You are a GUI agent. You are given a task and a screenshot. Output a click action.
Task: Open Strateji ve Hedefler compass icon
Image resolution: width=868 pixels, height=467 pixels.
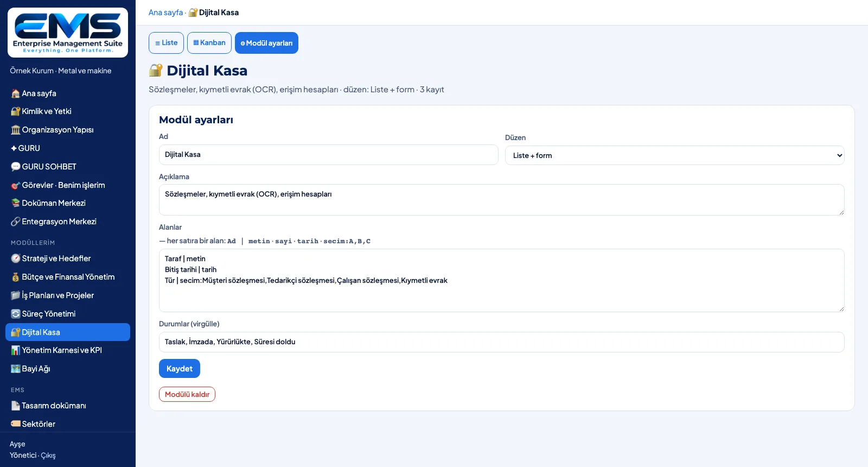(x=16, y=258)
